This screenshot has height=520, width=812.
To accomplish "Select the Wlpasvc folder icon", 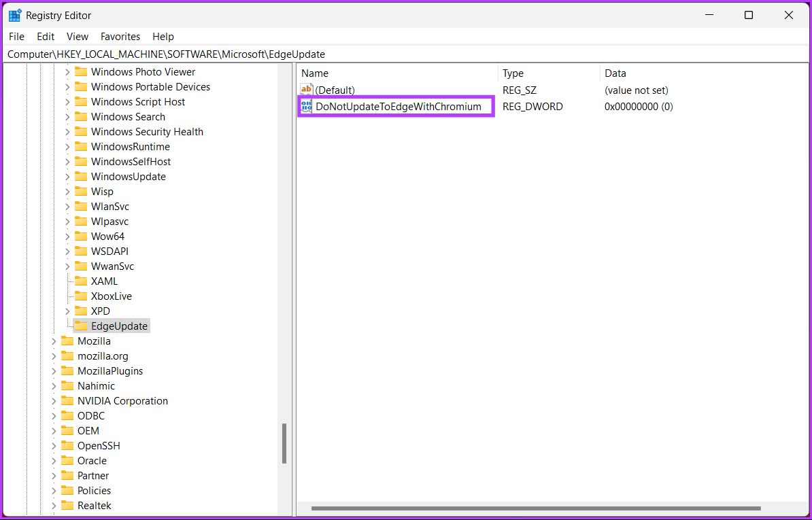I will [x=81, y=222].
